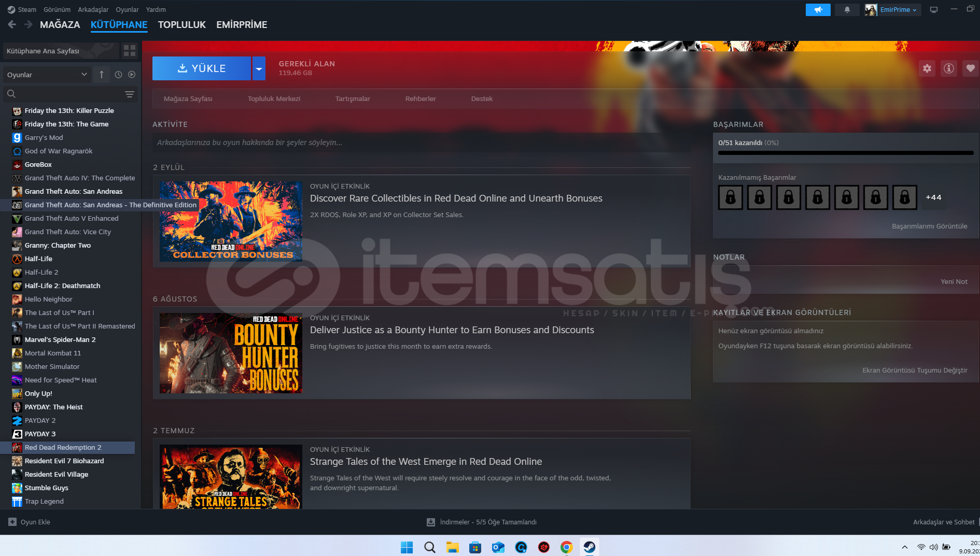Screen dimensions: 980x556
Task: Open Topluluk Merkezi link
Action: pyautogui.click(x=274, y=98)
